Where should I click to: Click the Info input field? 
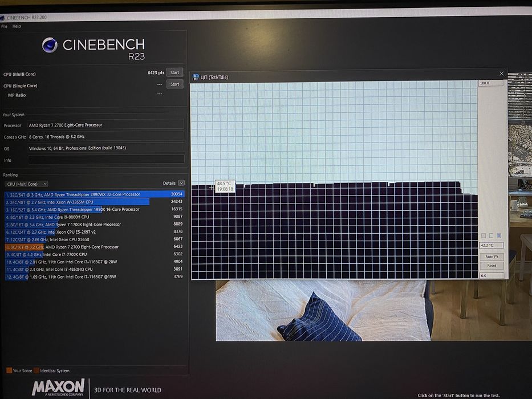[x=106, y=160]
